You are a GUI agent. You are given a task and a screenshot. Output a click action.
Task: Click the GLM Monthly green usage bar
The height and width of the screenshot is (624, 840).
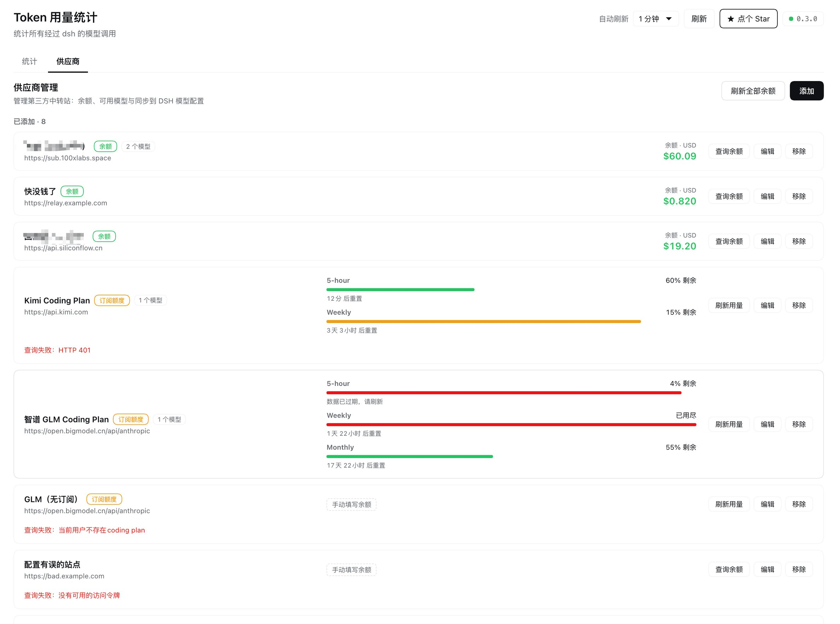(x=410, y=456)
